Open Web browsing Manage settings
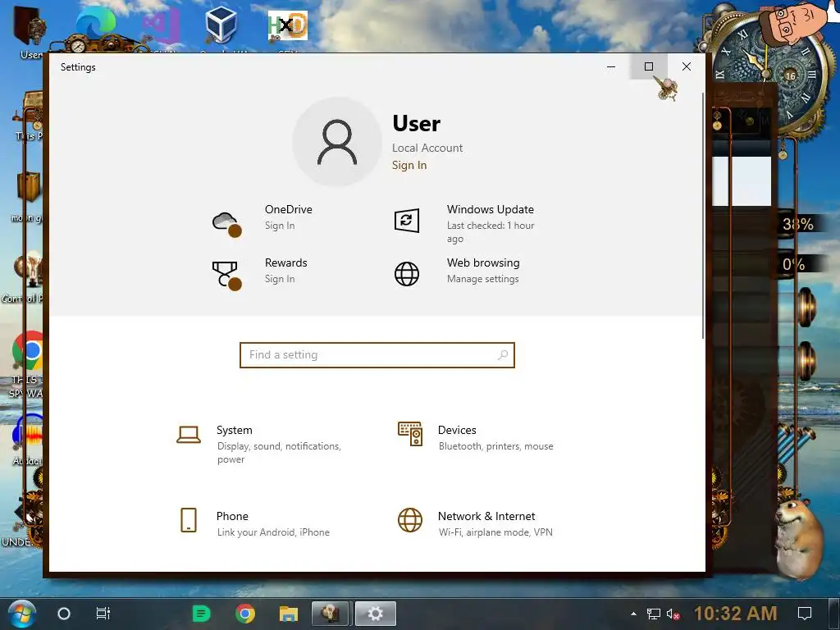 point(482,279)
